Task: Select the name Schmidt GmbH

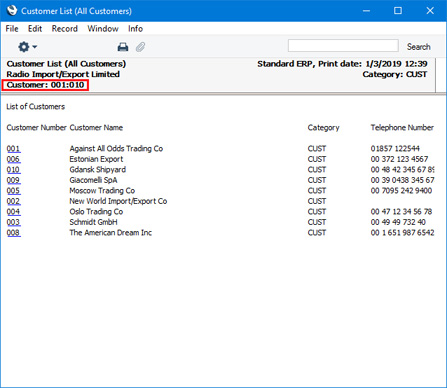Action: click(93, 222)
